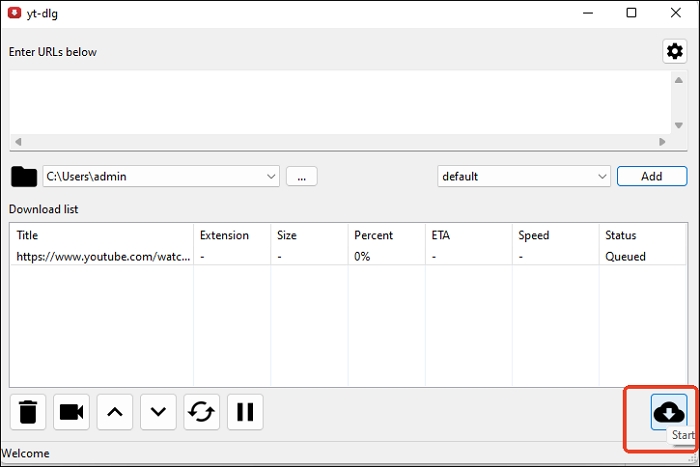This screenshot has height=467, width=700.
Task: Click the 'Enter URLs below' label
Action: (53, 52)
